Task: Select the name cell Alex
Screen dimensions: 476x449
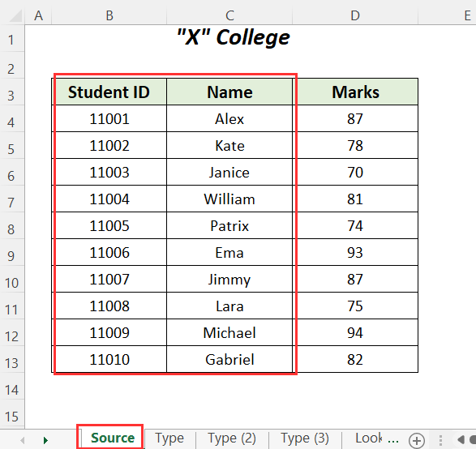Action: click(229, 118)
